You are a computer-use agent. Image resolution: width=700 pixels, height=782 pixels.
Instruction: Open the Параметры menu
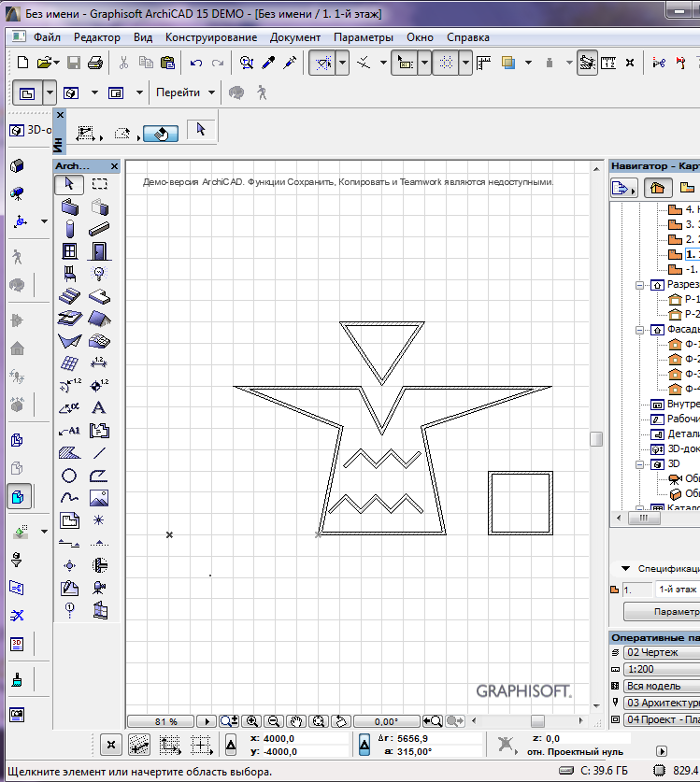(x=364, y=37)
